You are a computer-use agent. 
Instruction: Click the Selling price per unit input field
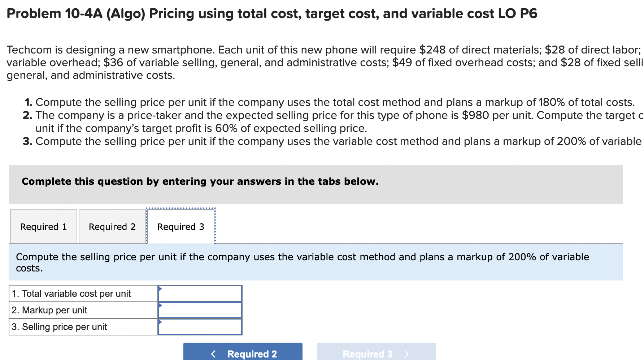pyautogui.click(x=201, y=326)
